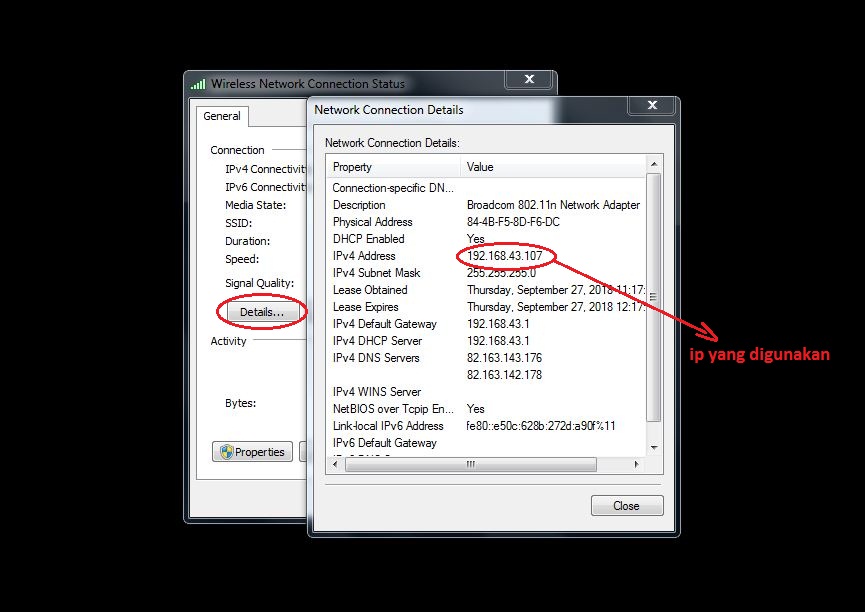Viewport: 865px width, 612px height.
Task: Click the MAC address 84-4B-F5-8D-F6-DC
Action: [x=513, y=222]
